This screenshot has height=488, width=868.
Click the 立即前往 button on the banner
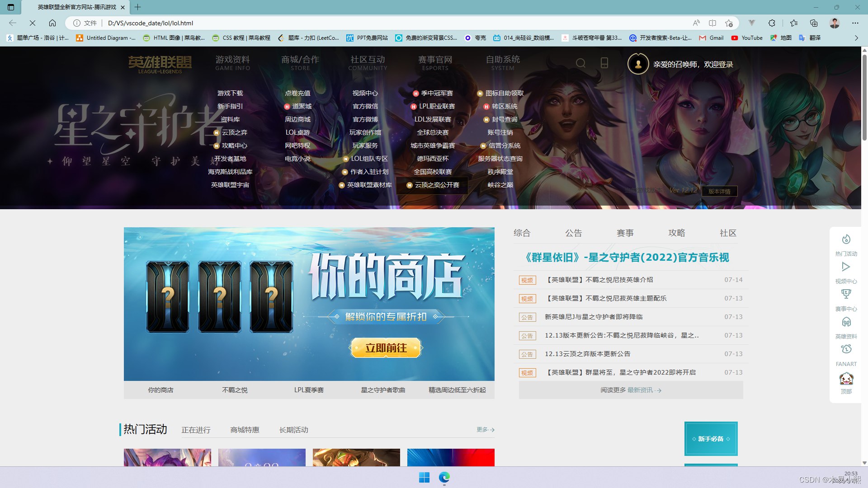pos(386,348)
